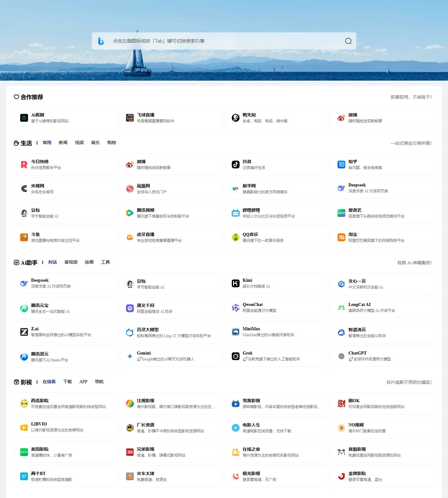The image size is (448, 498).
Task: Open the 音乐 tab
Action: 96,143
